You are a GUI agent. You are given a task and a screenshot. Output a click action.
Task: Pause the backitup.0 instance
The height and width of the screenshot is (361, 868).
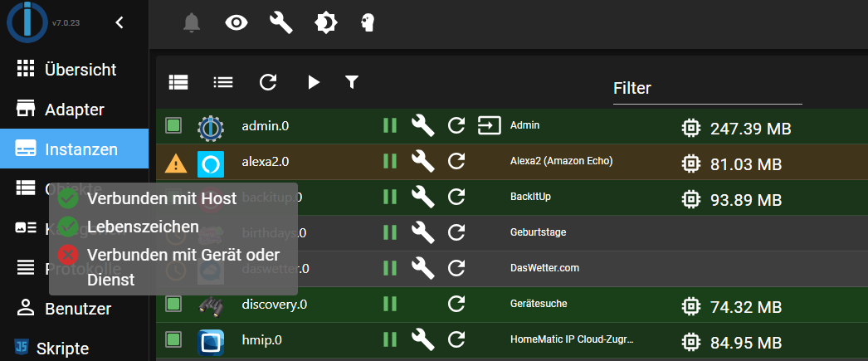point(390,197)
